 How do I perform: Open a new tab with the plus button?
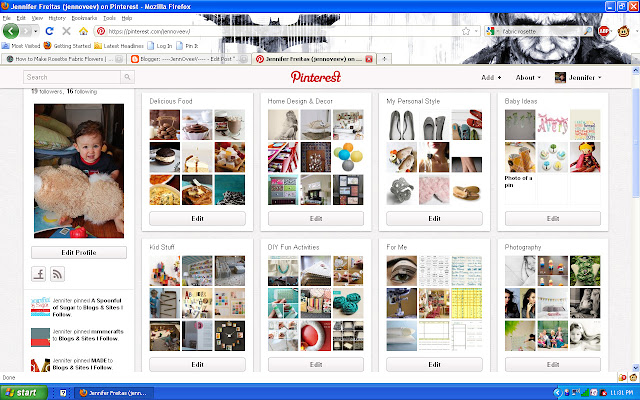pos(384,59)
